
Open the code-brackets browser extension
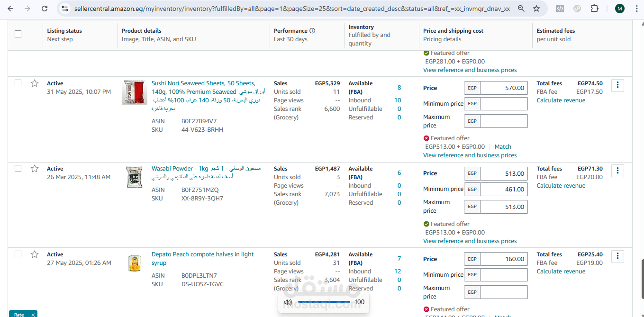(560, 9)
